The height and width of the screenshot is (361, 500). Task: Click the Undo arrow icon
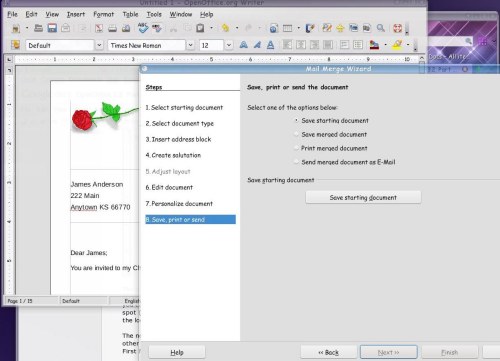point(226,28)
